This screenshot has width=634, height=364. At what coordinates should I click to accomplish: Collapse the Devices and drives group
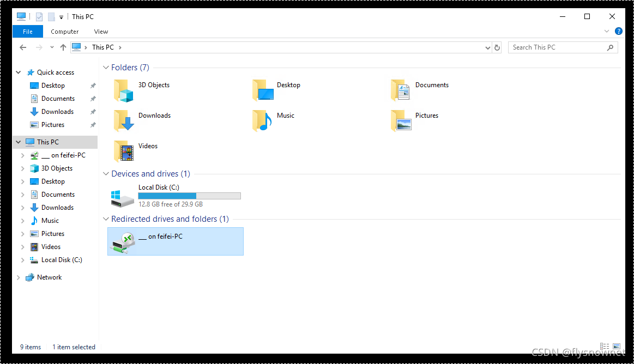tap(106, 174)
